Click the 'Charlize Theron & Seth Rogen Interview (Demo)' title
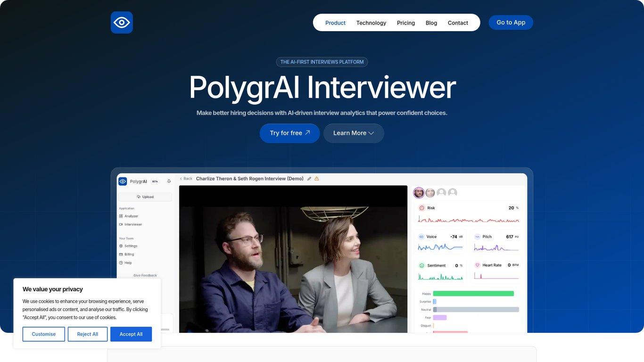This screenshot has height=362, width=644. (x=250, y=179)
